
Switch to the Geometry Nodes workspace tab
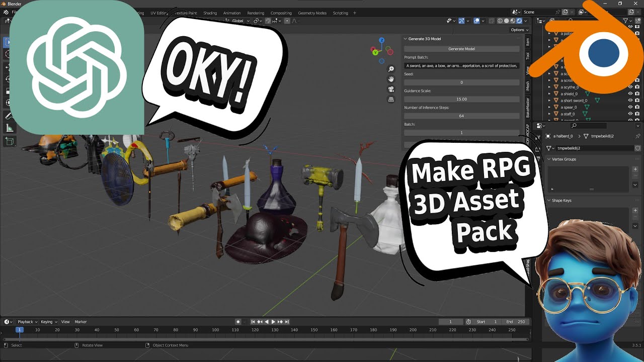312,13
